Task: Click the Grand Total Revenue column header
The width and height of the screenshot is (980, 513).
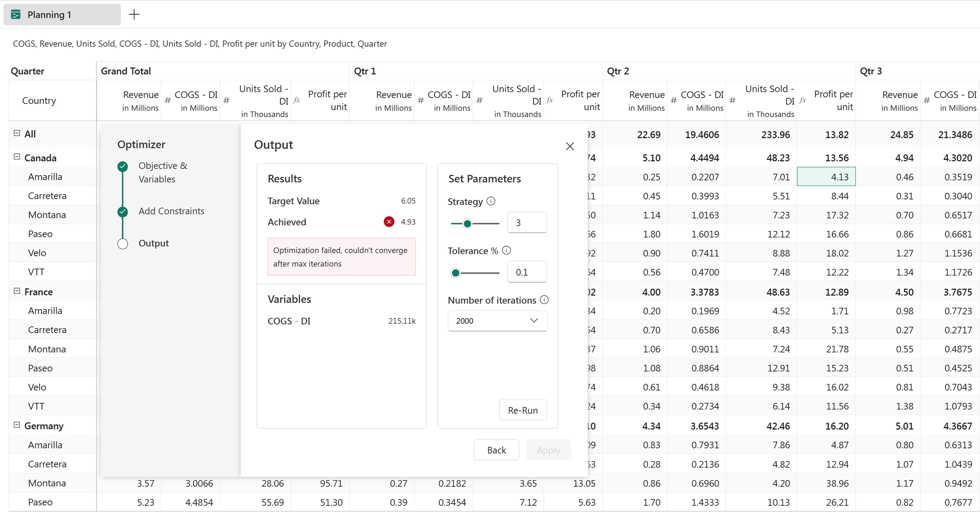Action: tap(140, 100)
